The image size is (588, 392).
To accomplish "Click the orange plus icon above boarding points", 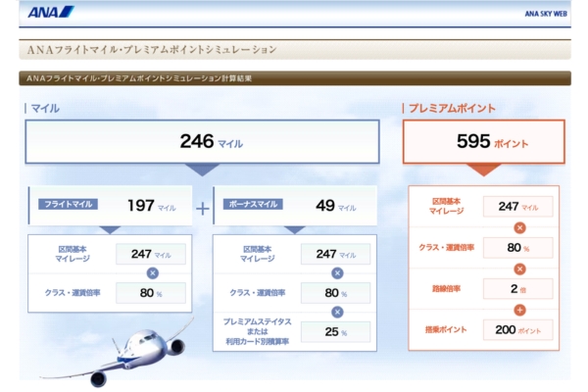I will pos(519,309).
